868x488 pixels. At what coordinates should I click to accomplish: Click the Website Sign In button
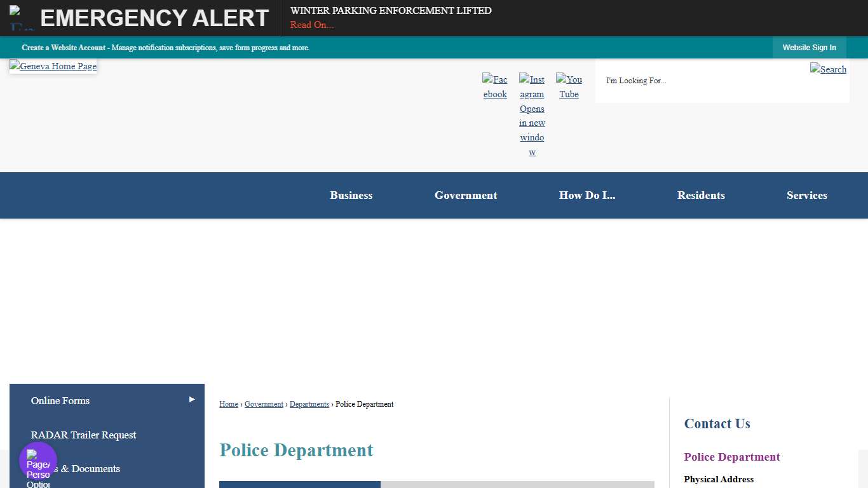[809, 48]
